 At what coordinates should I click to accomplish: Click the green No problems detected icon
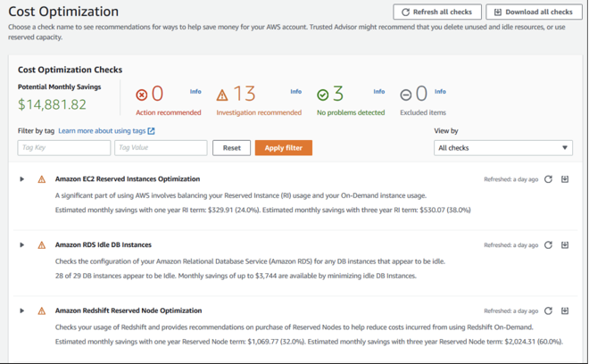pyautogui.click(x=323, y=95)
